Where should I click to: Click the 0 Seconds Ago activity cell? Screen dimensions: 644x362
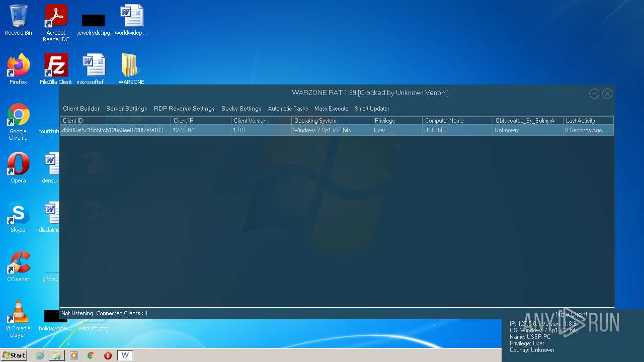coord(588,130)
